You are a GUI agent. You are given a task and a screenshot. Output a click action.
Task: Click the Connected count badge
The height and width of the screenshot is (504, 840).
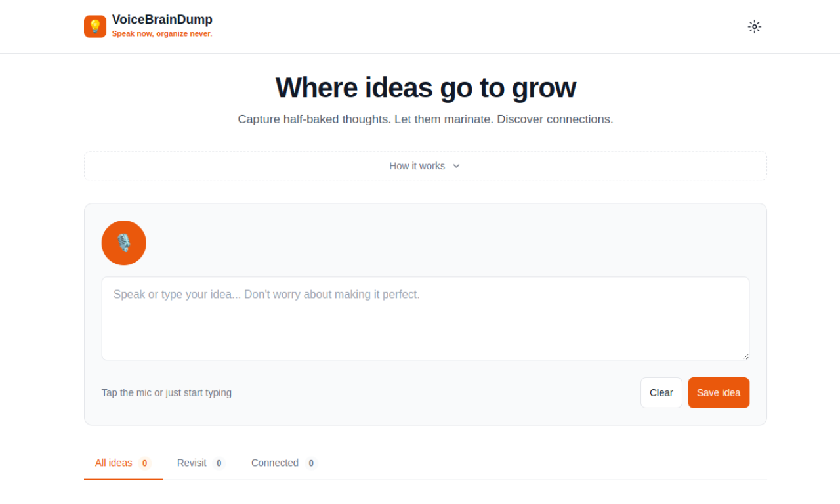point(311,463)
